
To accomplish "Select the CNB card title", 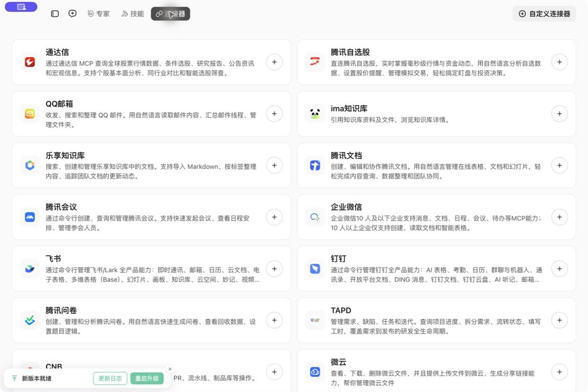I will 54,366.
